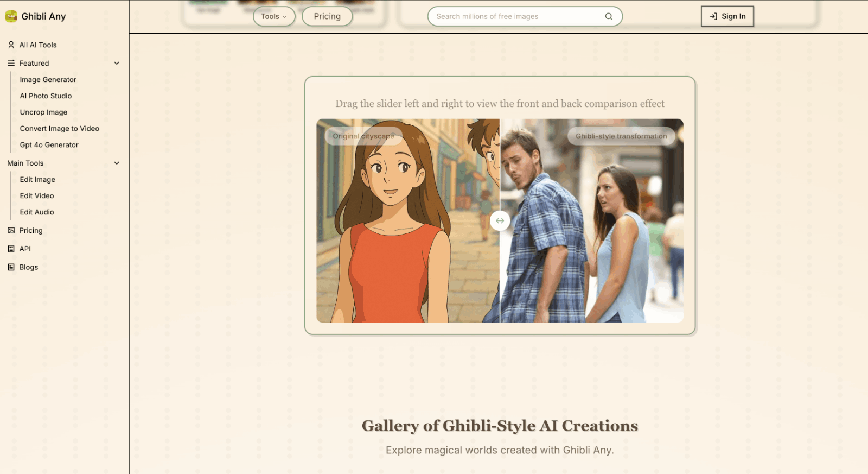Click the Pricing image icon in sidebar
This screenshot has width=868, height=474.
tap(11, 231)
